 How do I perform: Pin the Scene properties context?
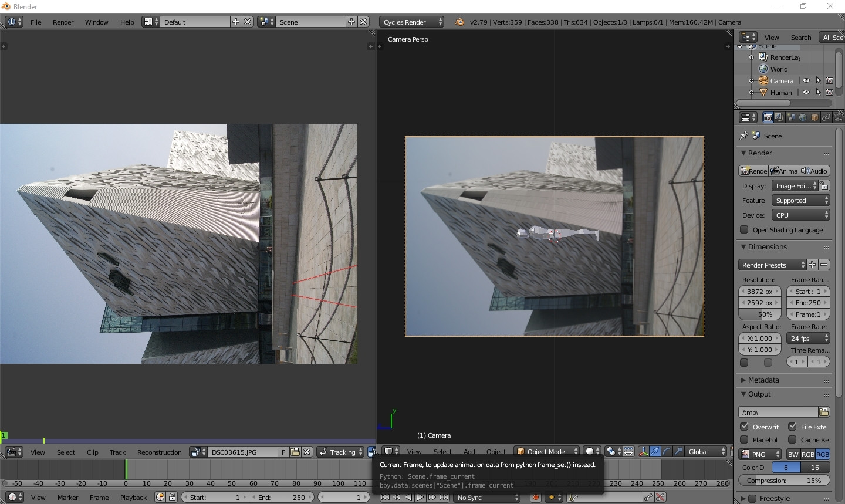point(743,136)
